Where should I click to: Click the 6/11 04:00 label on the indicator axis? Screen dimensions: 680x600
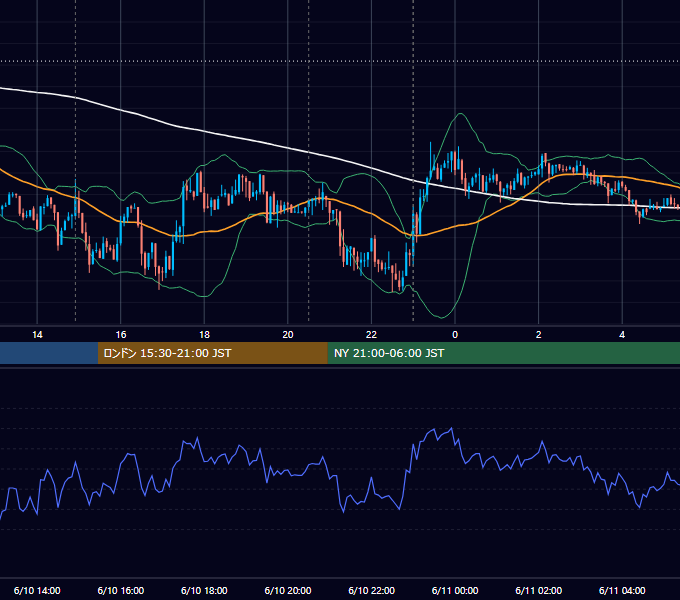coord(622,590)
